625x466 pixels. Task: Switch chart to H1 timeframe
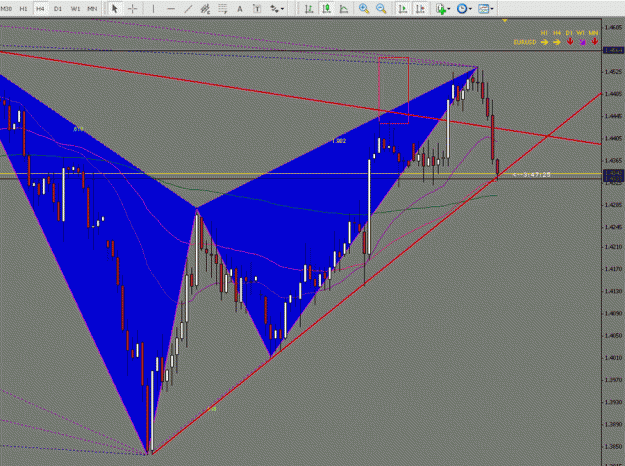[x=24, y=8]
